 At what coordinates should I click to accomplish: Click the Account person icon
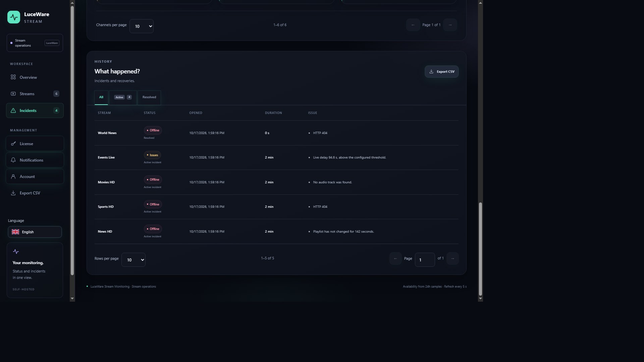(x=13, y=177)
